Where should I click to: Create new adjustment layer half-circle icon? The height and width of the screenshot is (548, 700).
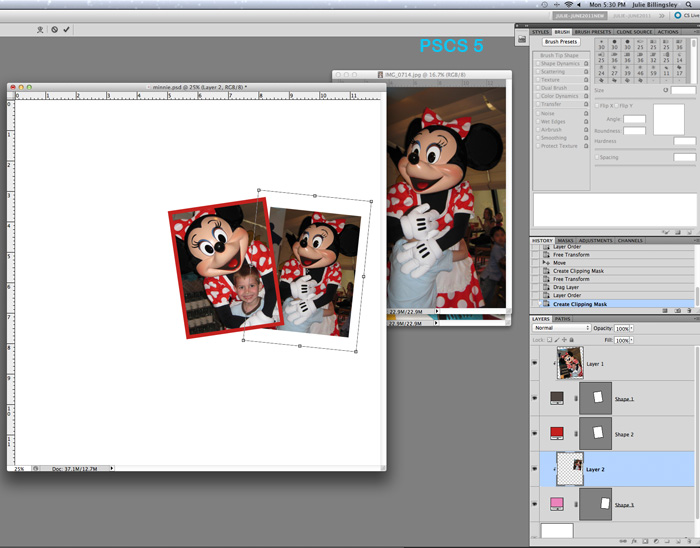[x=656, y=541]
